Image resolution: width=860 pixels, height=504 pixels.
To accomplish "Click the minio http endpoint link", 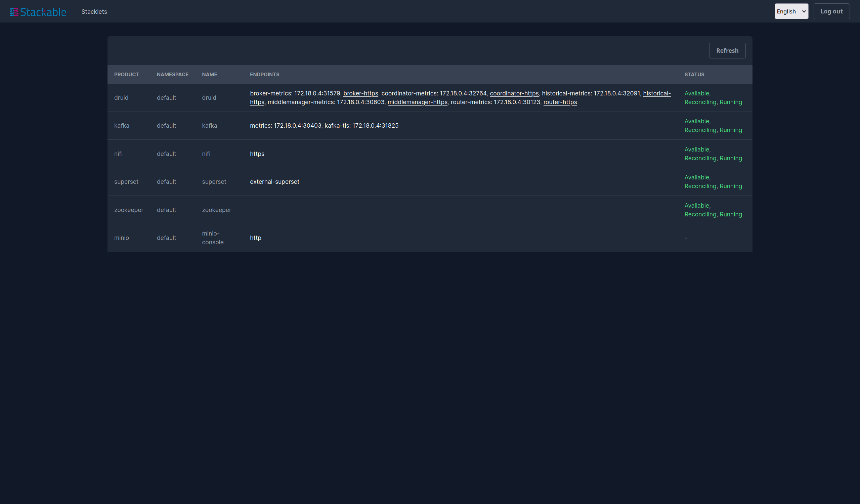I will tap(255, 238).
